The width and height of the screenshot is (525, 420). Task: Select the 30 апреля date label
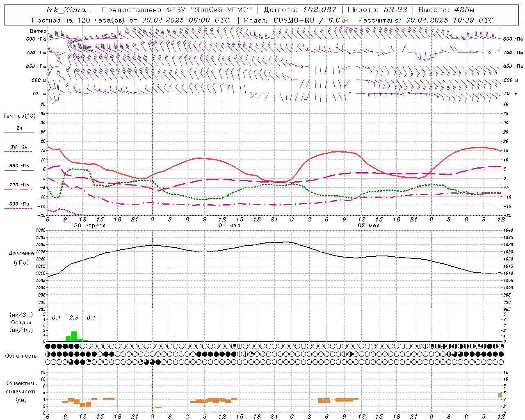tap(89, 225)
